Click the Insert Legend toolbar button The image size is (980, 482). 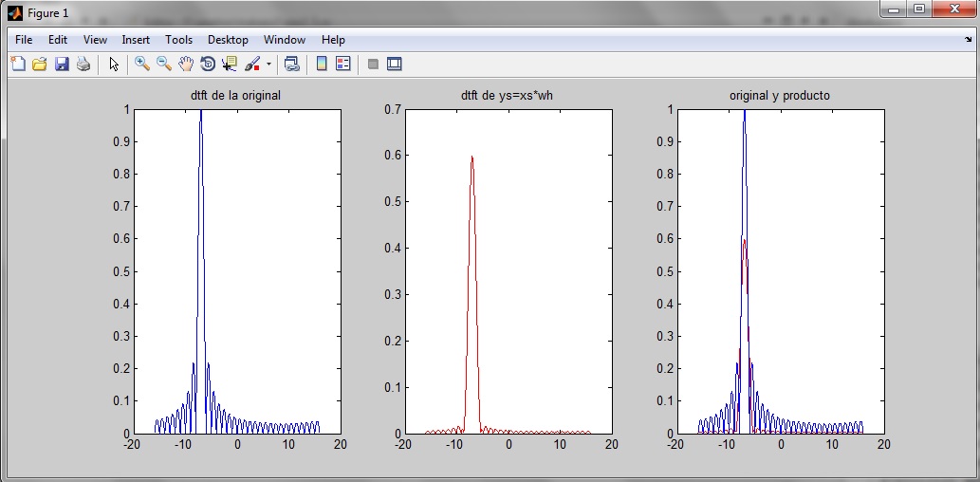coord(342,65)
